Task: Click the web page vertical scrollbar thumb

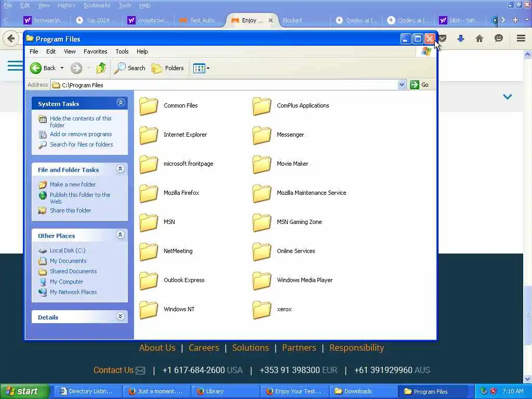Action: [528, 315]
